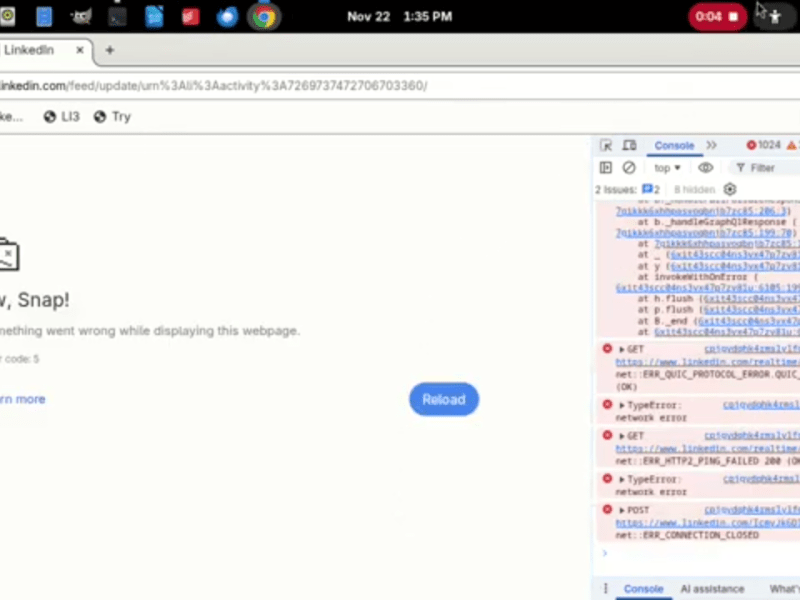Screen dimensions: 800x600
Task: Toggle the device toolbar emulation icon
Action: (630, 146)
